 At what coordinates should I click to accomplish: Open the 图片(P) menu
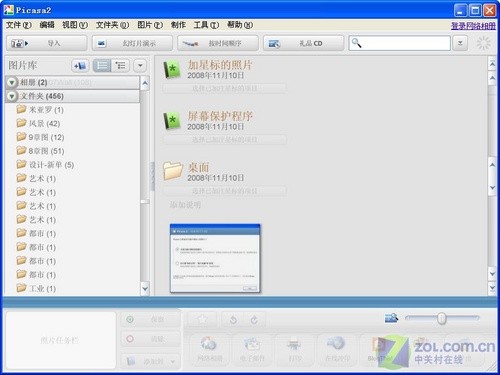point(150,25)
